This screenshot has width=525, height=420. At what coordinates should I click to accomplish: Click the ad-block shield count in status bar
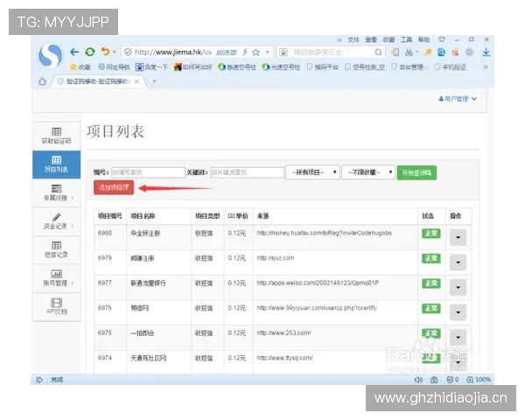coord(452,380)
